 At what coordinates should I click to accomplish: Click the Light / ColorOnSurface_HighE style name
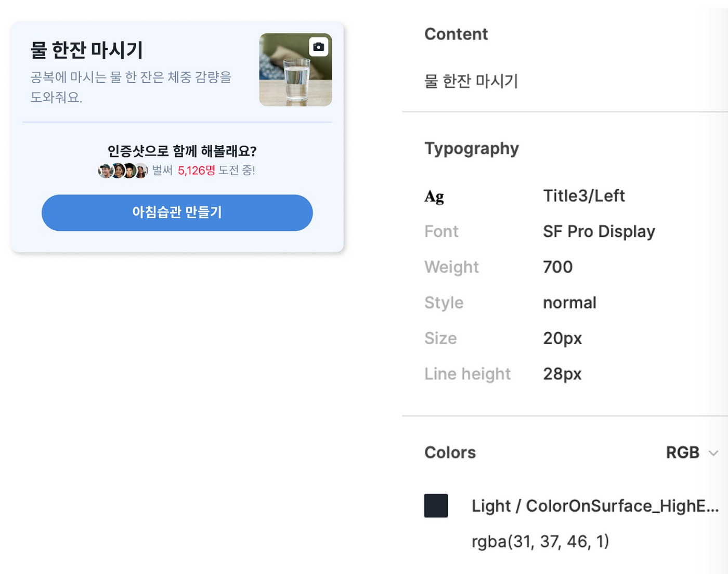pos(595,505)
